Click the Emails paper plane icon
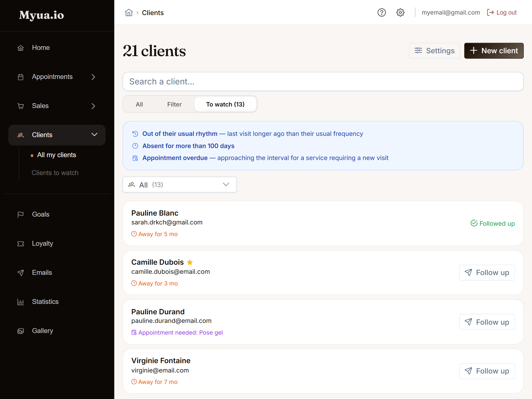 tap(21, 273)
